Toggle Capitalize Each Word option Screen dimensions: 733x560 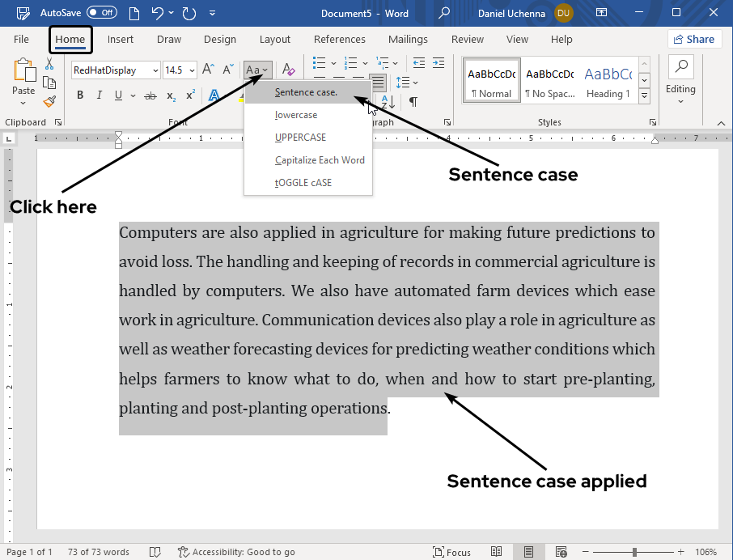pyautogui.click(x=320, y=159)
